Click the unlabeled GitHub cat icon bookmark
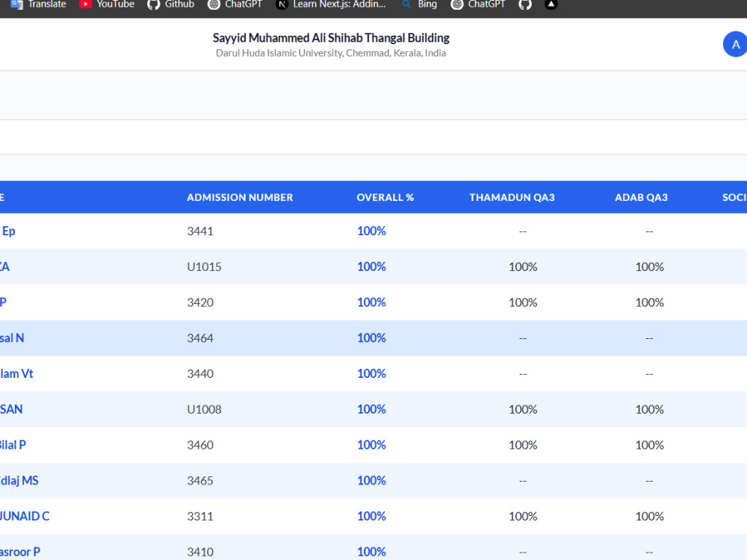 525,4
